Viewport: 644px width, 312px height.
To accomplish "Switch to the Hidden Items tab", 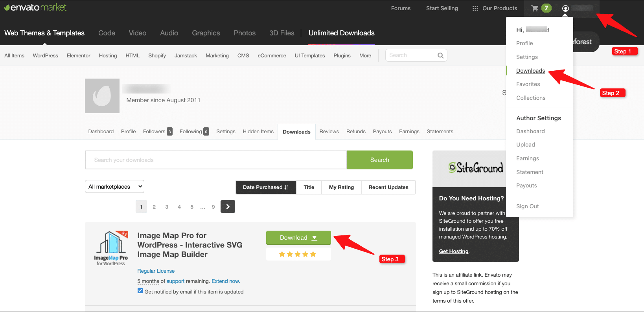I will pyautogui.click(x=258, y=132).
